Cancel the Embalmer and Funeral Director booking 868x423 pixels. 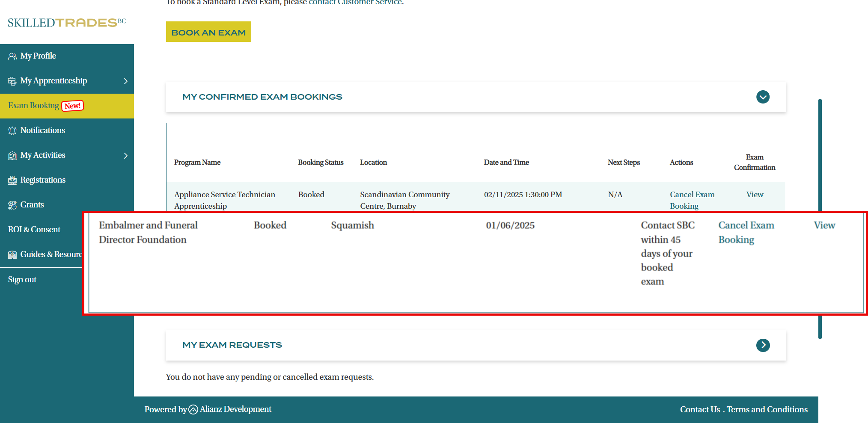coord(746,232)
